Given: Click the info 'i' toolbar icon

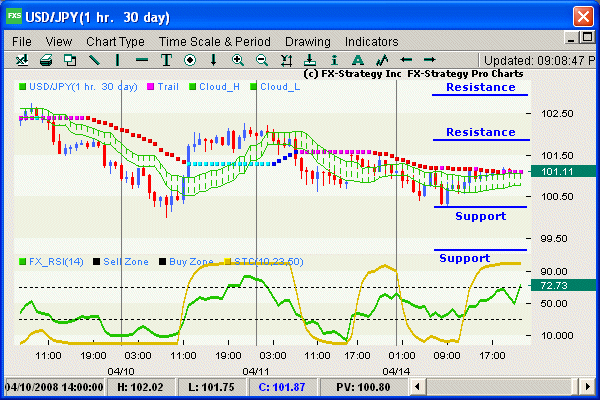Looking at the screenshot, I should pos(334,60).
